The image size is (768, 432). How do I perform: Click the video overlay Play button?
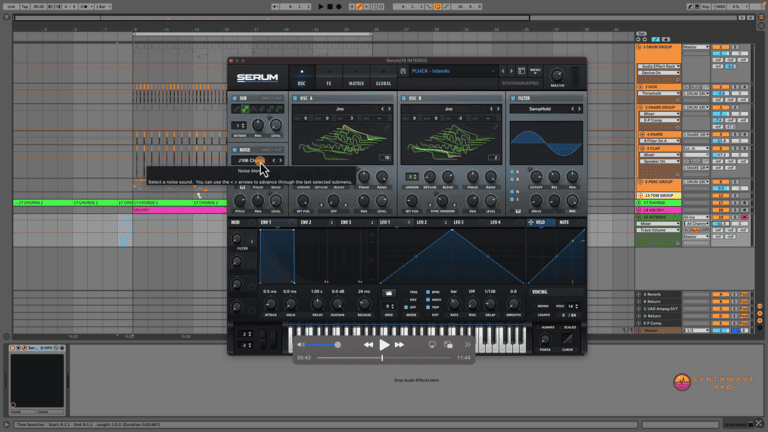pyautogui.click(x=384, y=345)
